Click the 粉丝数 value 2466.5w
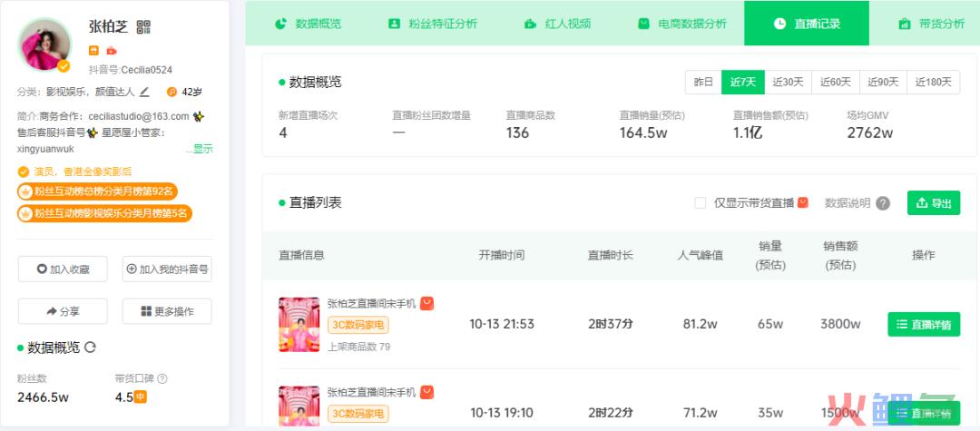Viewport: 980px width, 431px height. [x=44, y=397]
